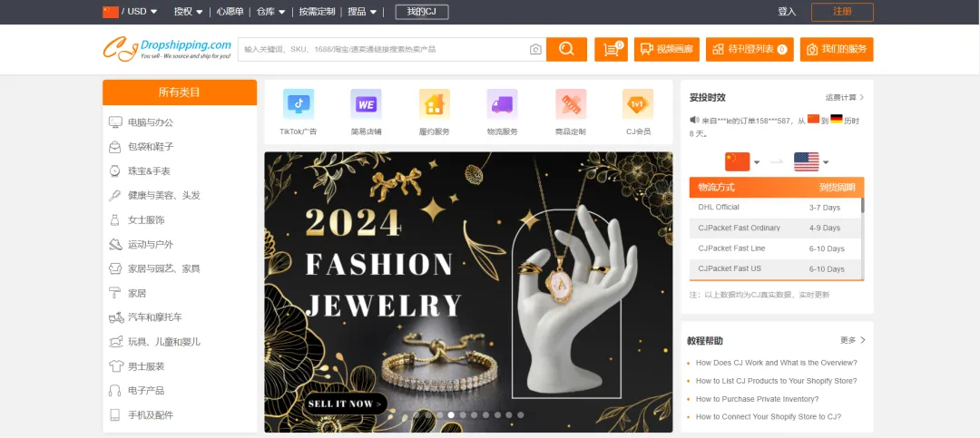This screenshot has height=438, width=980.
Task: Open 'How to List CJ Products' link
Action: (x=776, y=381)
